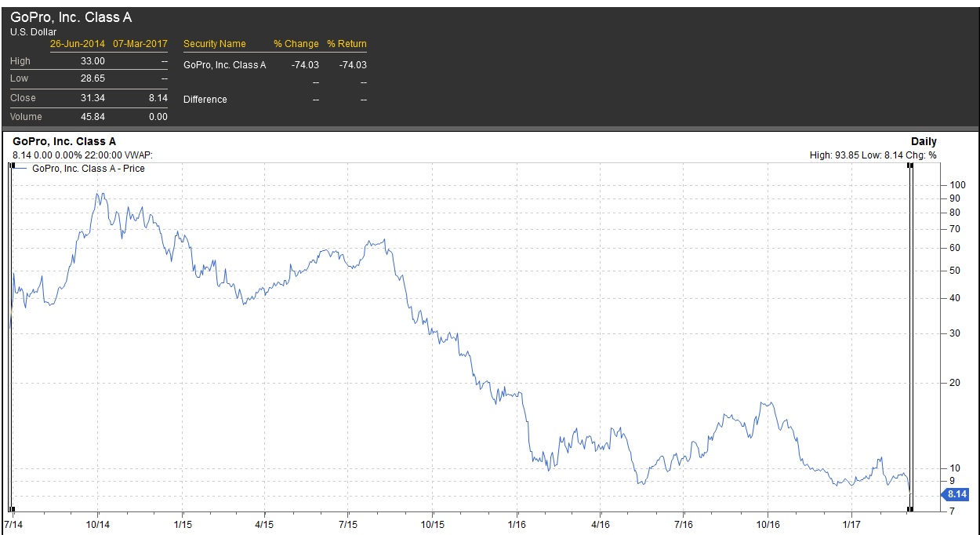Click the 'Daily' frequency label
Image resolution: width=980 pixels, height=535 pixels.
[924, 142]
